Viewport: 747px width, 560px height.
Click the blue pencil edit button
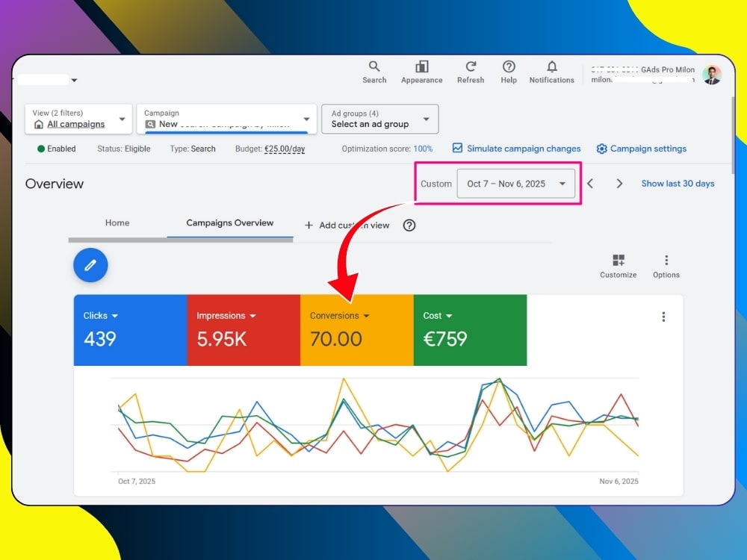(x=90, y=265)
